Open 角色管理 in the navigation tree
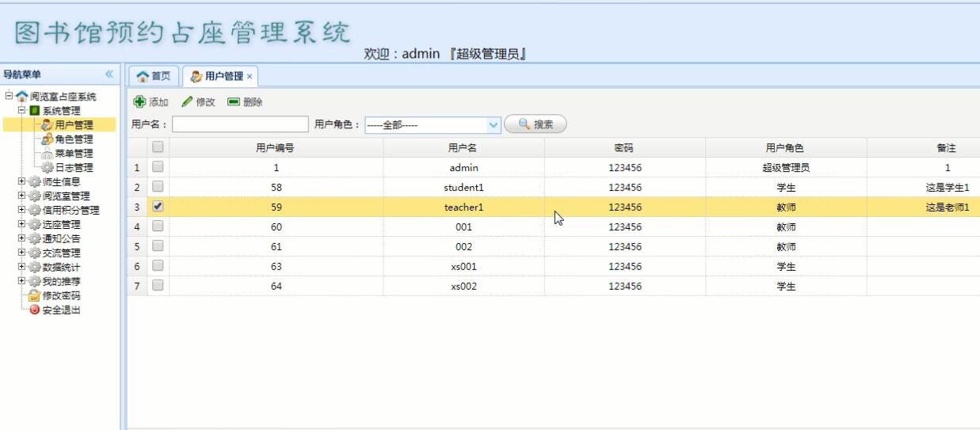 (x=74, y=139)
